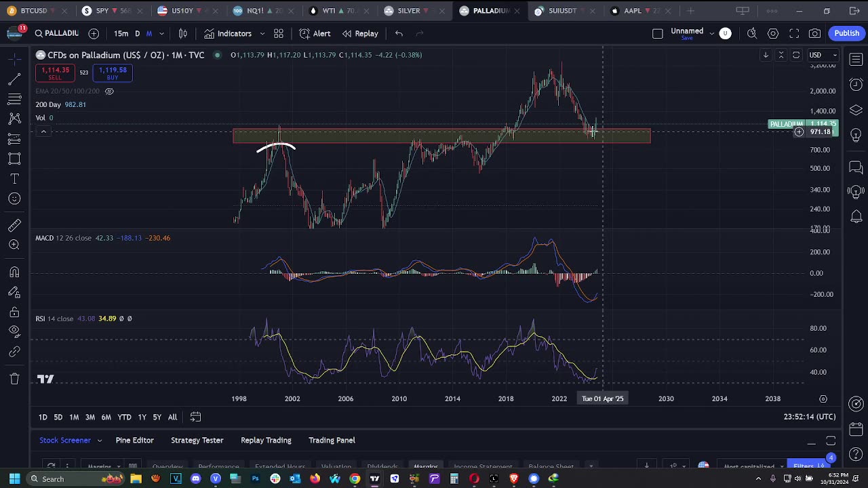This screenshot has height=488, width=868.
Task: Select the M monthly timeframe
Action: [x=149, y=33]
